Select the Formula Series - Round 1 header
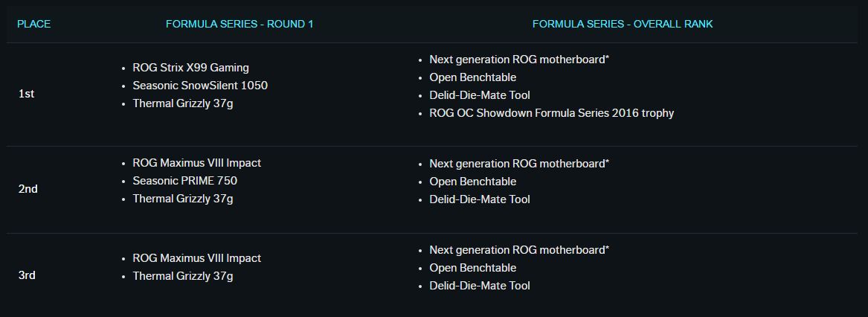Viewport: 868px width, 317px height. point(239,24)
